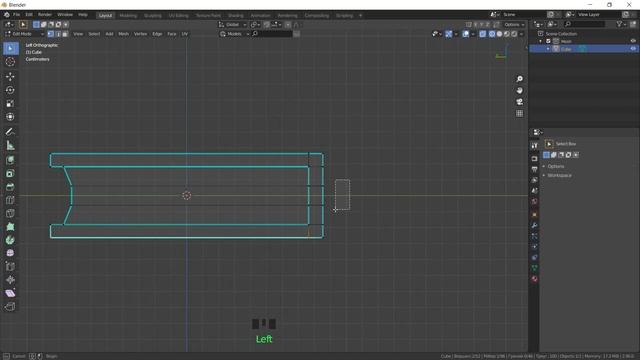Choose the Cursor tool
The height and width of the screenshot is (360, 640).
[11, 62]
